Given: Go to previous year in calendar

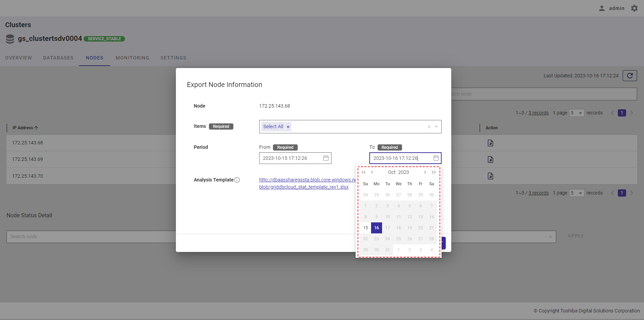Looking at the screenshot, I should pos(363,172).
